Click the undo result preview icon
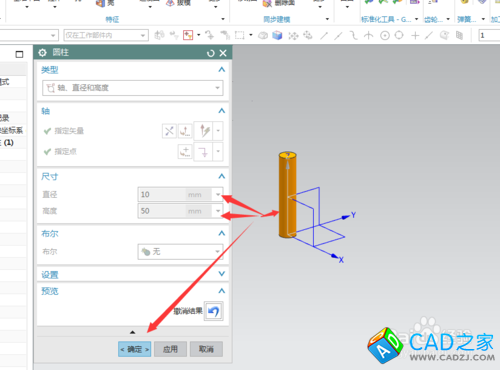500x370 pixels. [x=214, y=311]
